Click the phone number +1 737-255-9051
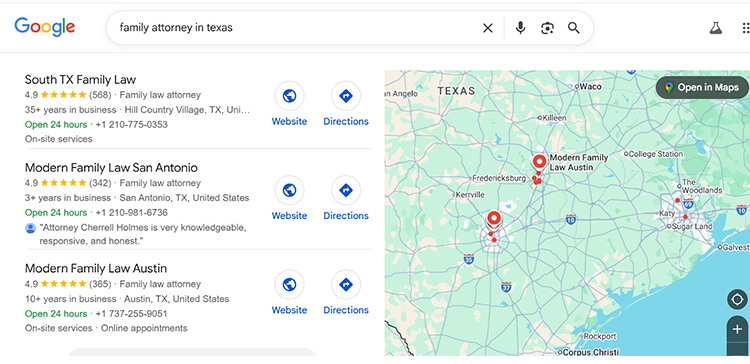This screenshot has width=750, height=364. [x=132, y=314]
